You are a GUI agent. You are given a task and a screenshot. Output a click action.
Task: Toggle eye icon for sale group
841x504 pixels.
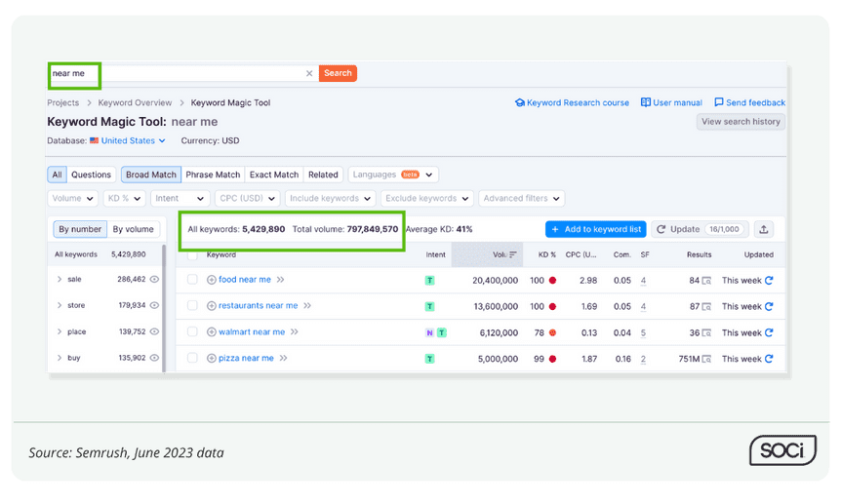[x=154, y=280]
